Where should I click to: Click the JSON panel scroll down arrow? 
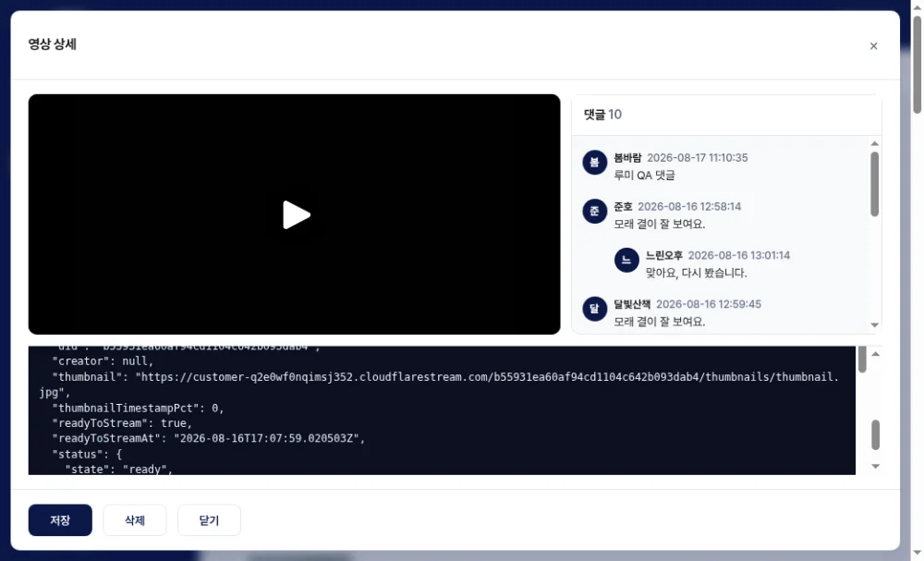(x=876, y=466)
